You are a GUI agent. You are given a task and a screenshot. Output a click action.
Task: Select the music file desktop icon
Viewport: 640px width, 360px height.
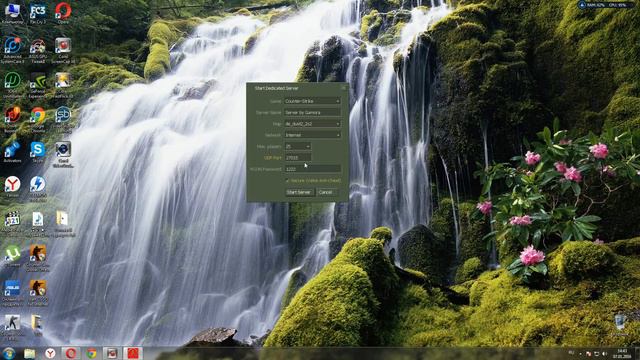pyautogui.click(x=38, y=223)
